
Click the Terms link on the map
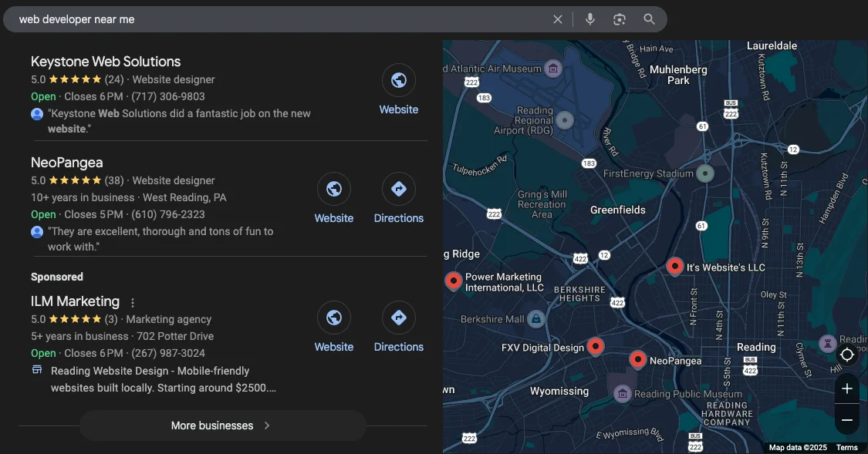[x=846, y=447]
